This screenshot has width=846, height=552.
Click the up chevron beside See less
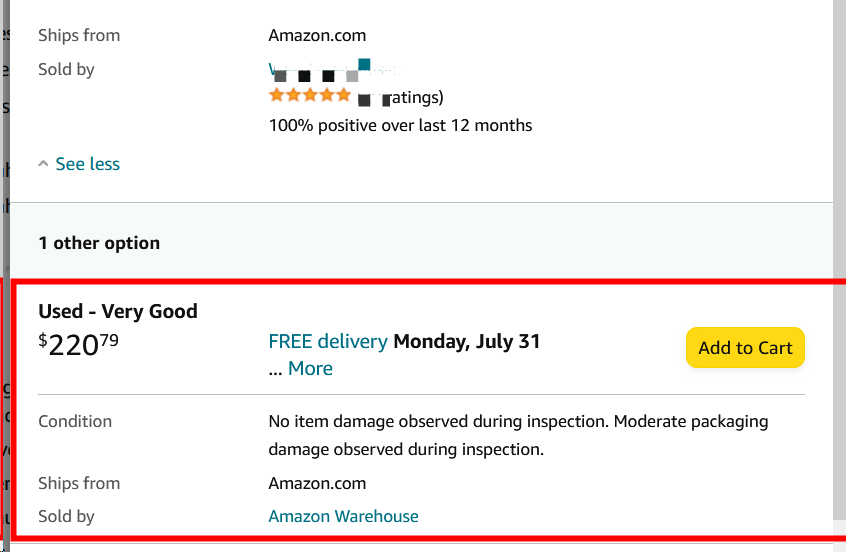click(43, 163)
